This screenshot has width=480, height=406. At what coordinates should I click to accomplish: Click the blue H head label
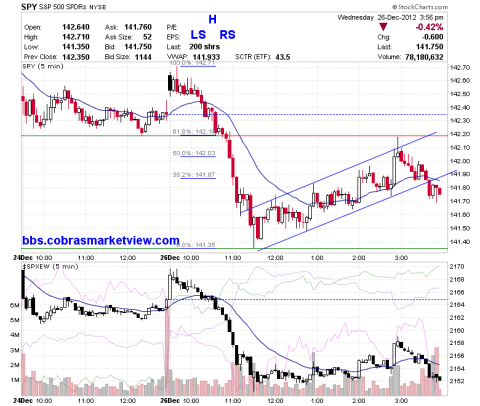[212, 20]
